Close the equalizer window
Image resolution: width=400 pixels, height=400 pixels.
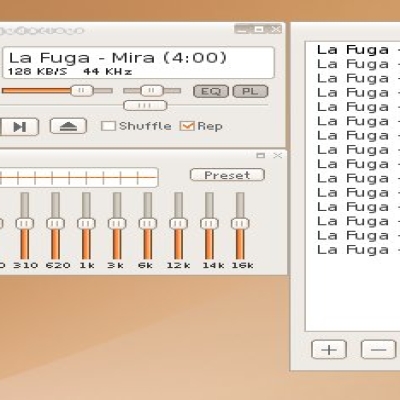click(277, 155)
